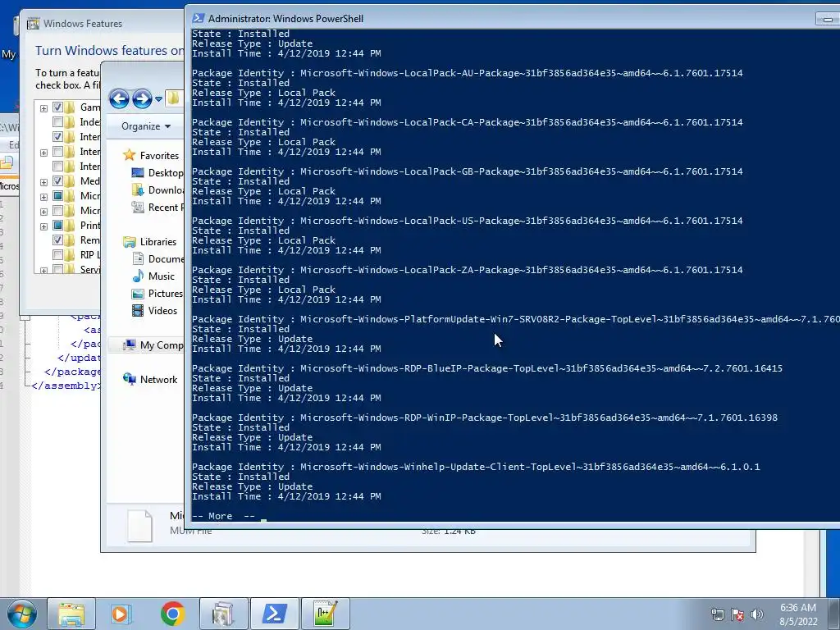Open Windows Explorer from the taskbar
Viewport: 840px width, 630px height.
pos(71,614)
